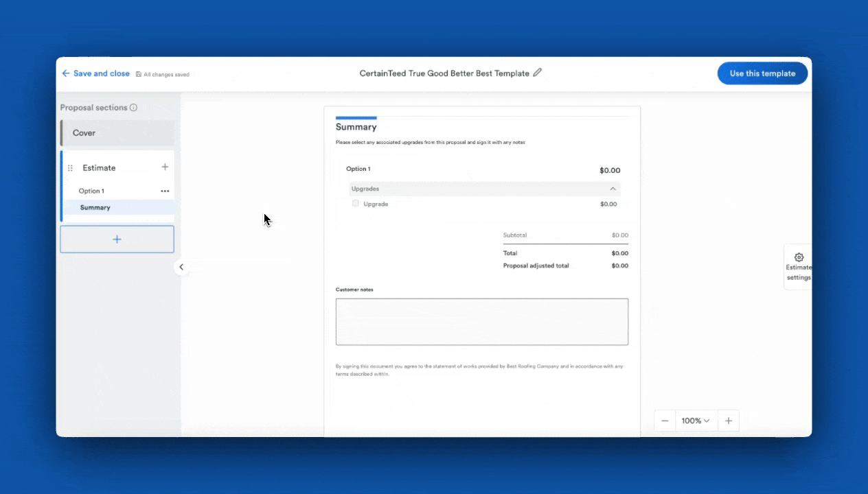This screenshot has width=868, height=494.
Task: Click the Use this template button
Action: (762, 73)
